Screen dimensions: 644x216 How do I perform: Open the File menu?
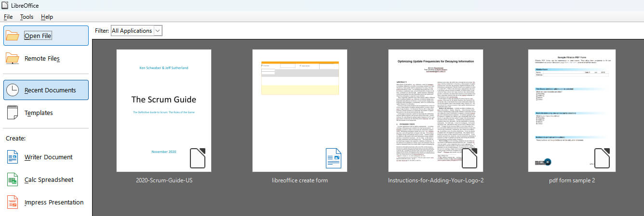point(8,17)
